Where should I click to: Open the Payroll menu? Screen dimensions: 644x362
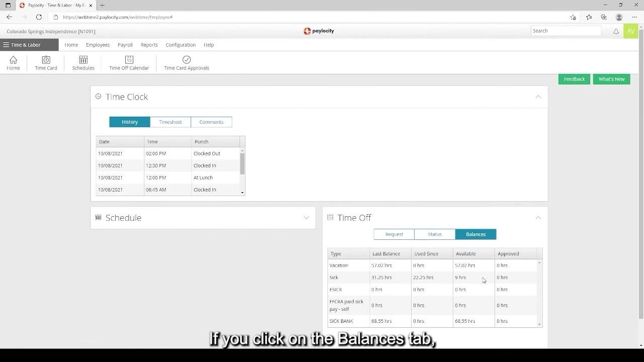tap(125, 45)
